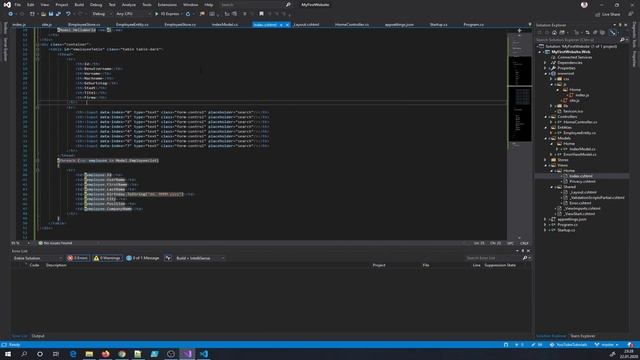
Task: Click the Windows taskbar search icon
Action: [24, 354]
